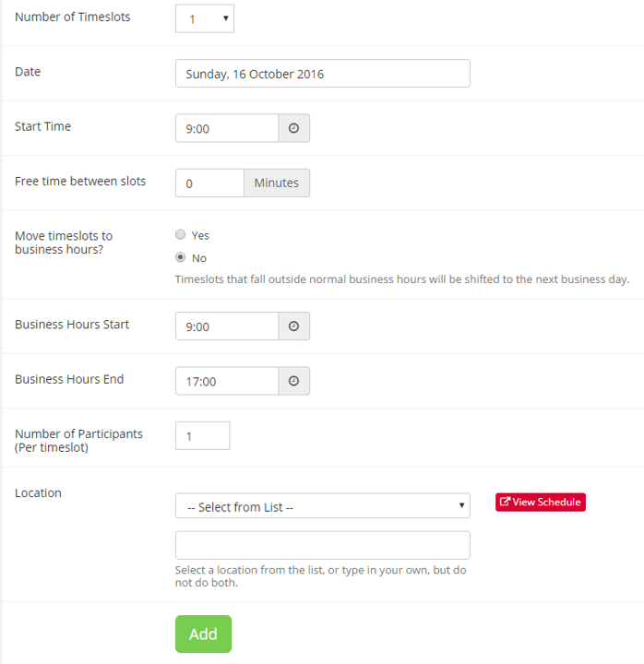This screenshot has width=644, height=664.
Task: Click the Business Hours End 17:00 field
Action: [x=227, y=381]
